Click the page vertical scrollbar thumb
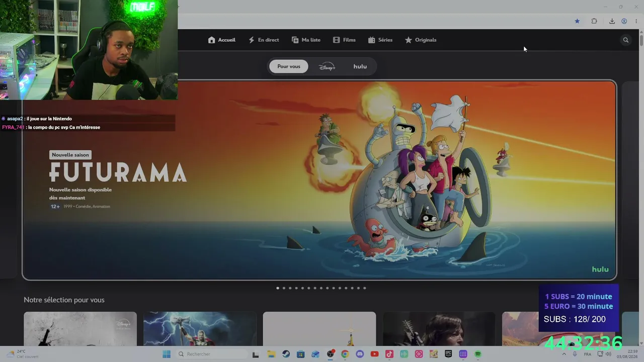 (641, 40)
